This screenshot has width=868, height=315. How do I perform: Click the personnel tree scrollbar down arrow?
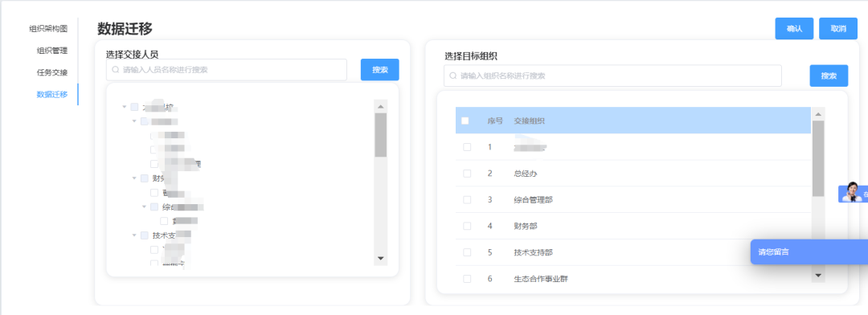tap(380, 258)
